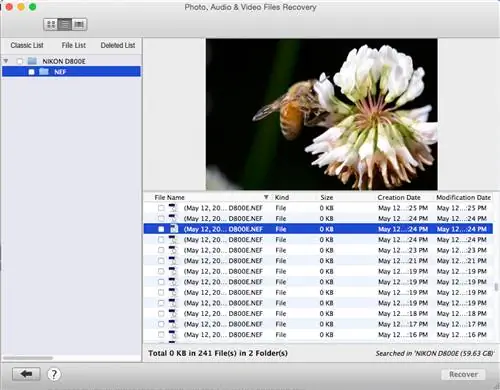Select the Classic List tab

tap(27, 45)
